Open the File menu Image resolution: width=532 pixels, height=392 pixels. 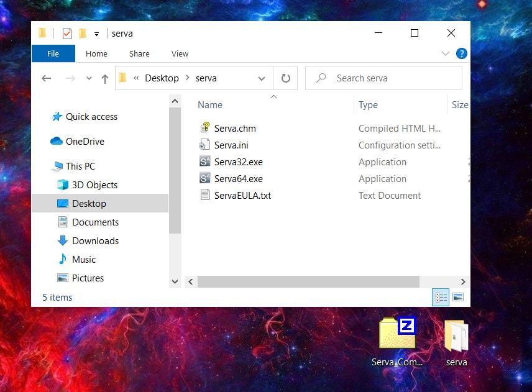point(53,53)
